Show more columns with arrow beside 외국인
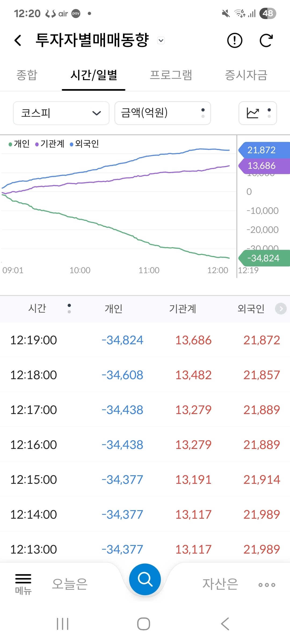Image resolution: width=290 pixels, height=644 pixels. point(281,309)
